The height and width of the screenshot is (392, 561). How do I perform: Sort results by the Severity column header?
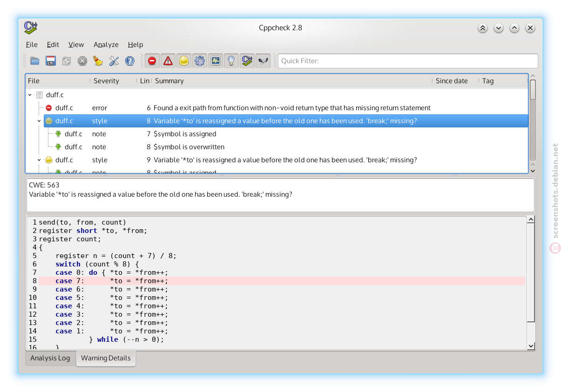(x=113, y=81)
